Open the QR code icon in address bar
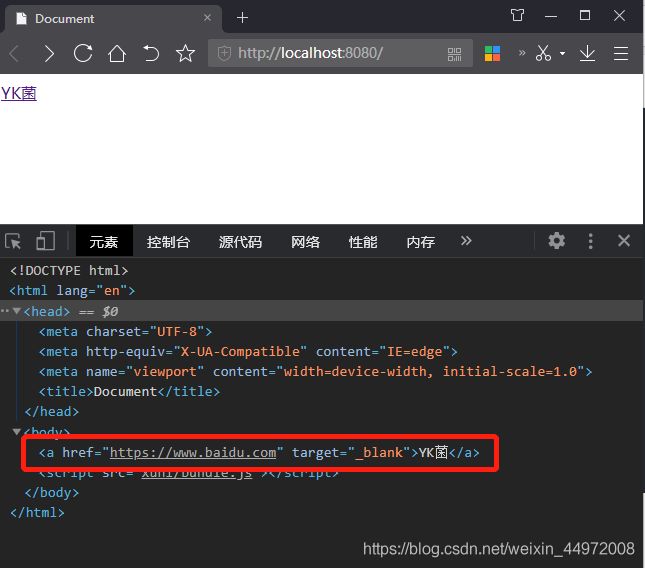This screenshot has width=645, height=568. click(454, 54)
